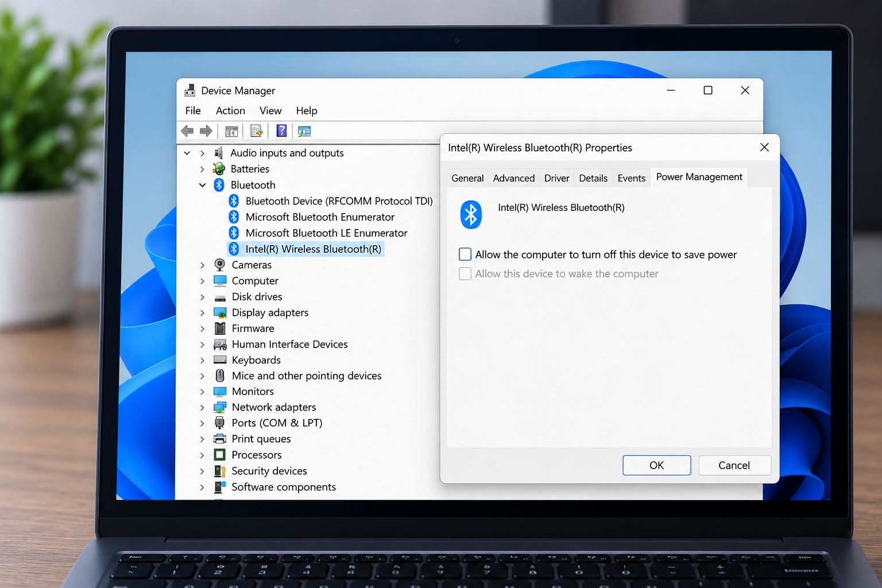The height and width of the screenshot is (588, 882).
Task: Maximize the Device Manager window
Action: tap(708, 90)
